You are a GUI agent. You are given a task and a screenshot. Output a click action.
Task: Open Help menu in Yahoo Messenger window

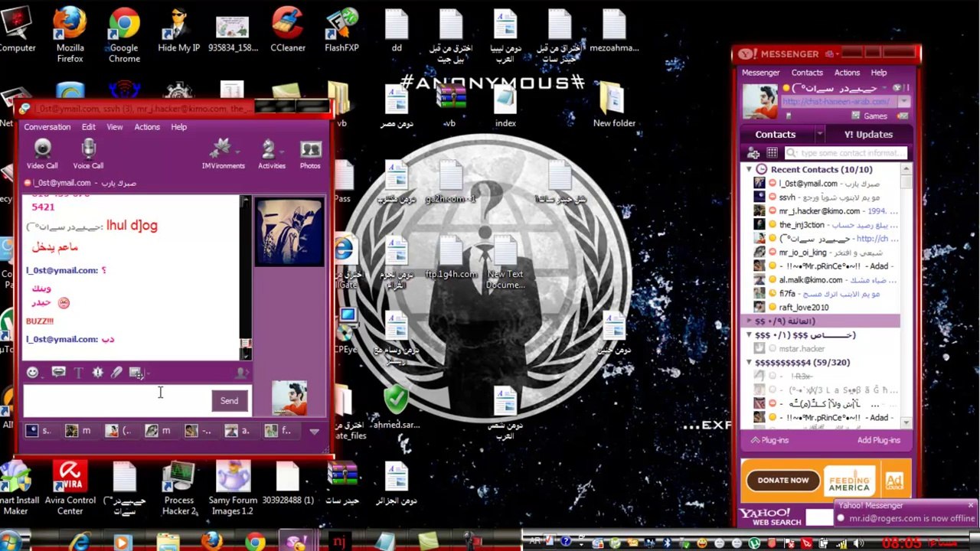878,73
